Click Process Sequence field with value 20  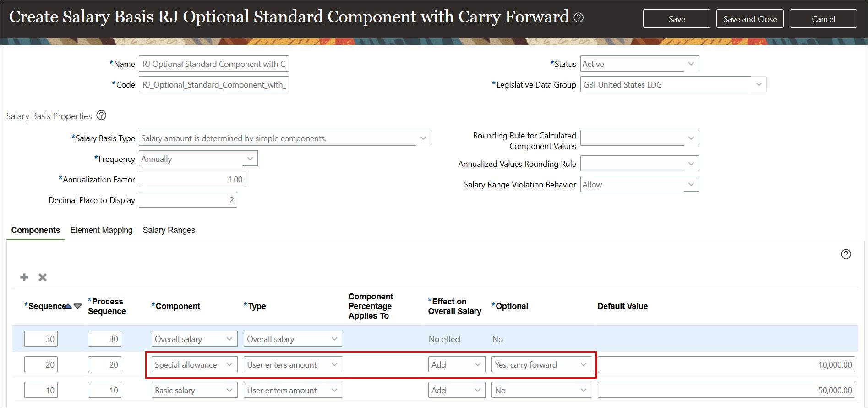click(x=104, y=364)
